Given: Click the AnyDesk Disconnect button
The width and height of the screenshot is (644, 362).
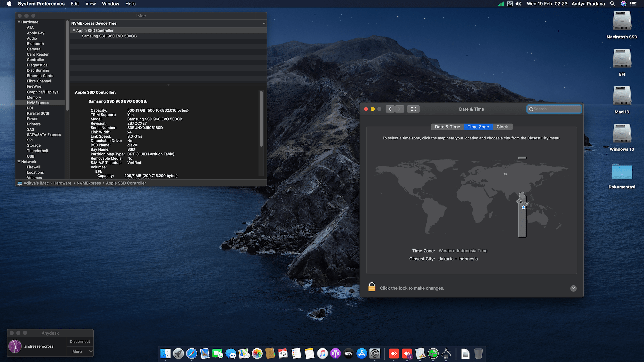Looking at the screenshot, I should pyautogui.click(x=80, y=341).
